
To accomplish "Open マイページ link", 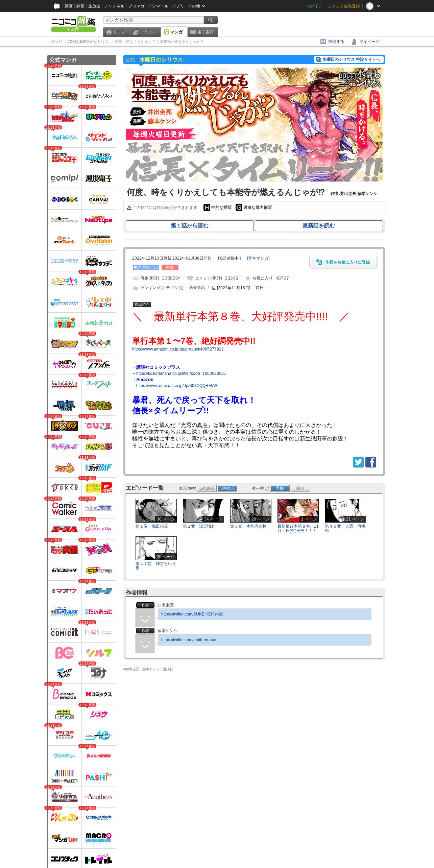I will 366,42.
